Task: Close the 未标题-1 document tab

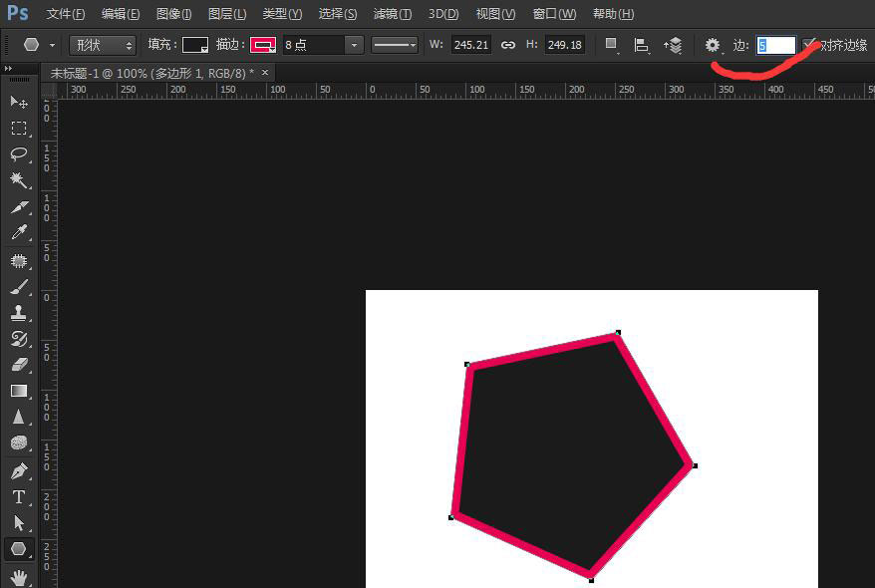Action: pyautogui.click(x=265, y=73)
